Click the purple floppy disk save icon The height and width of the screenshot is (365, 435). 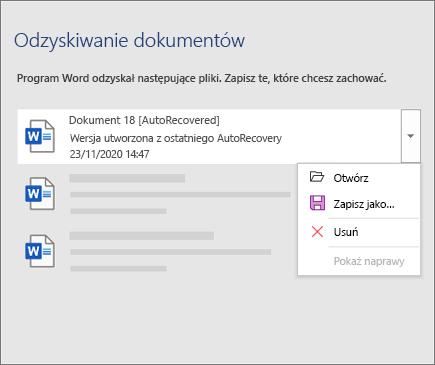point(317,203)
